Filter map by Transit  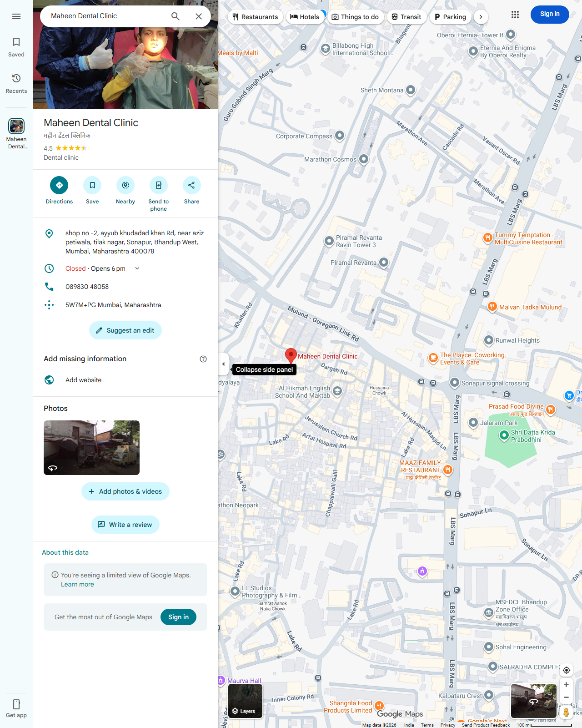pos(406,17)
